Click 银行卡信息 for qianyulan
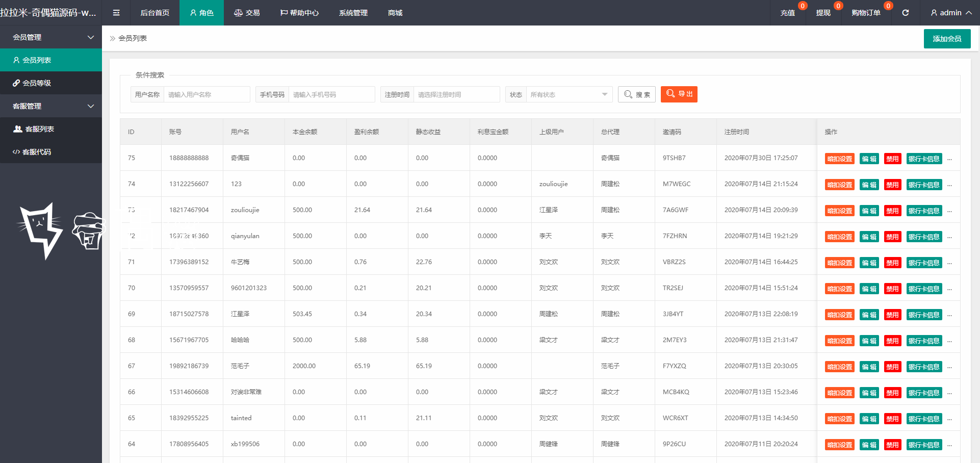The width and height of the screenshot is (980, 463). tap(924, 237)
